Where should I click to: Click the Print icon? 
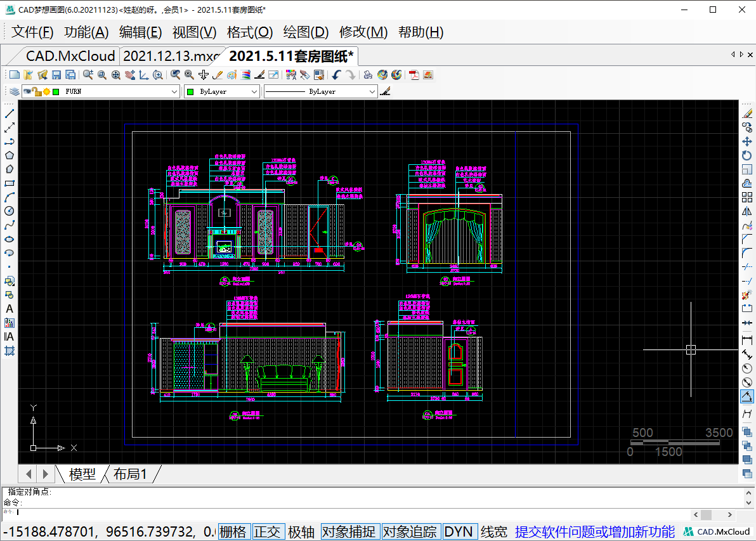click(368, 75)
